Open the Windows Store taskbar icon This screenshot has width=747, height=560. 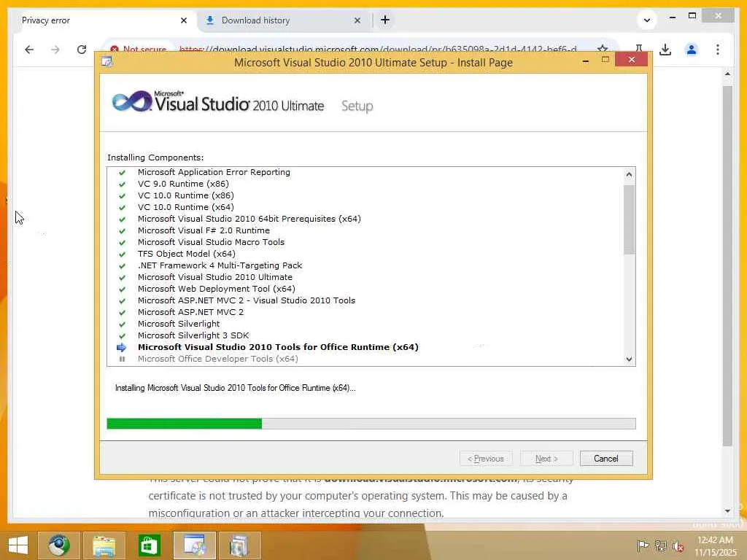[149, 545]
